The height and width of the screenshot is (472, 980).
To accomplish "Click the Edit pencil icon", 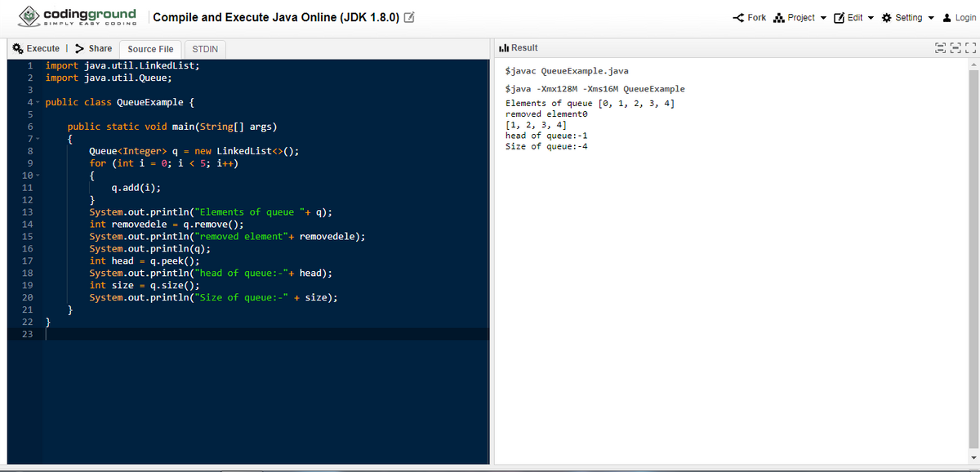I will coord(838,17).
